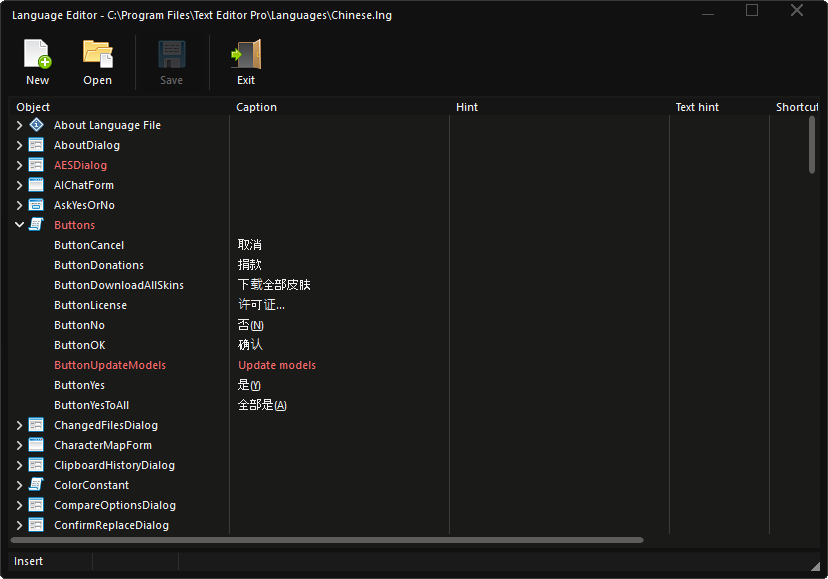The image size is (828, 579).
Task: Expand the AESDialog tree node
Action: pyautogui.click(x=19, y=165)
